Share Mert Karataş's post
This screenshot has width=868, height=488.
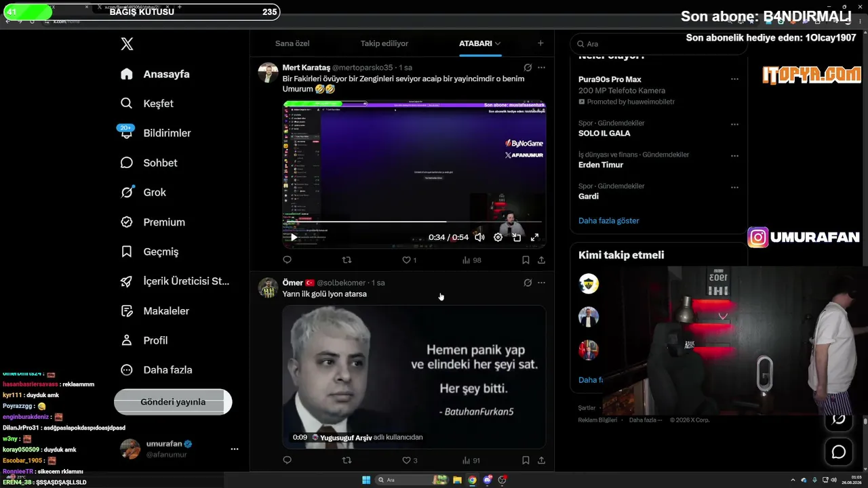point(541,260)
